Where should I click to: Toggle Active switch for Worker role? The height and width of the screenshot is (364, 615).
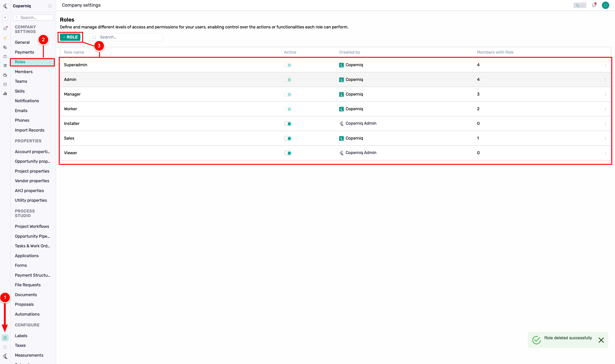click(x=288, y=109)
